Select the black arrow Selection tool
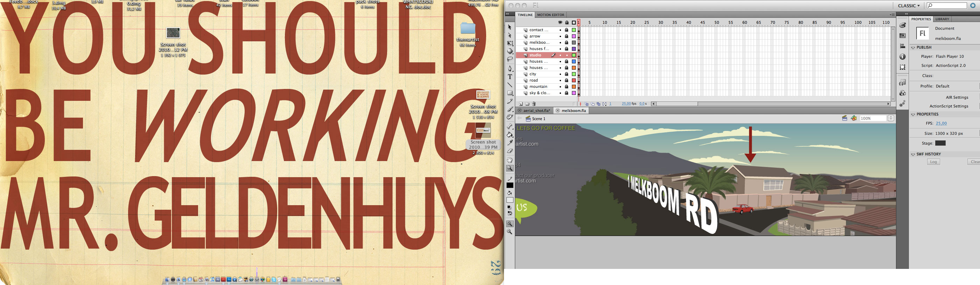This screenshot has width=980, height=285. pyautogui.click(x=510, y=27)
